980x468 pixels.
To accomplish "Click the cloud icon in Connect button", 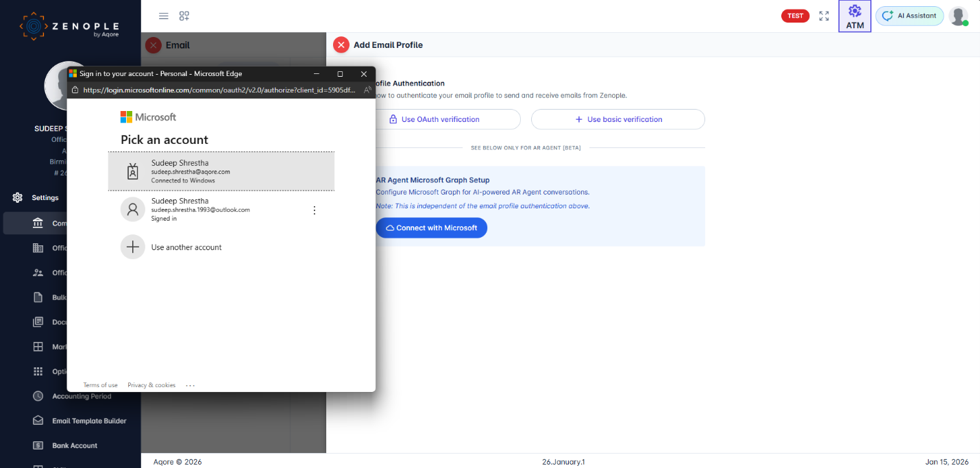I will click(390, 227).
